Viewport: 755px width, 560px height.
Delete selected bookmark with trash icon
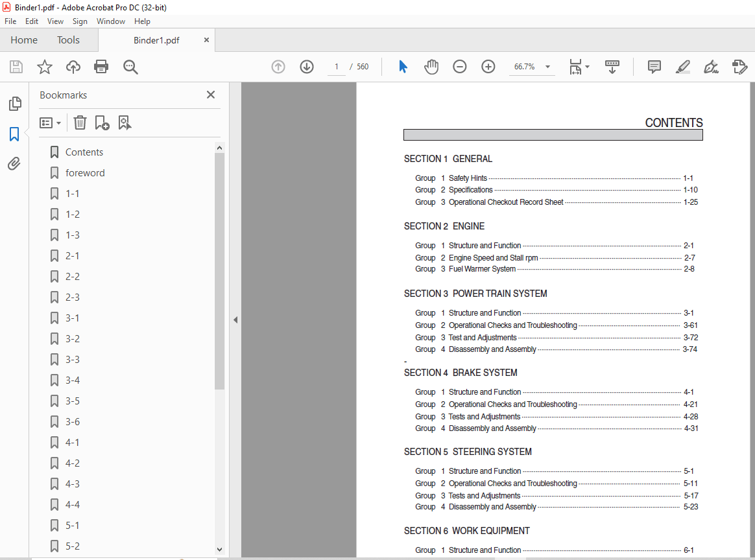[80, 122]
